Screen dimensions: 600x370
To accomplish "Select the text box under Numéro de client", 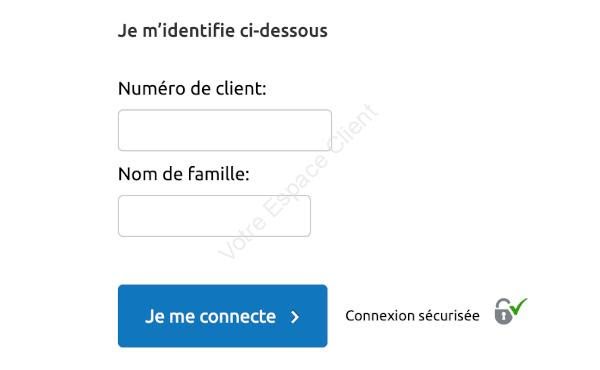I will 225,130.
